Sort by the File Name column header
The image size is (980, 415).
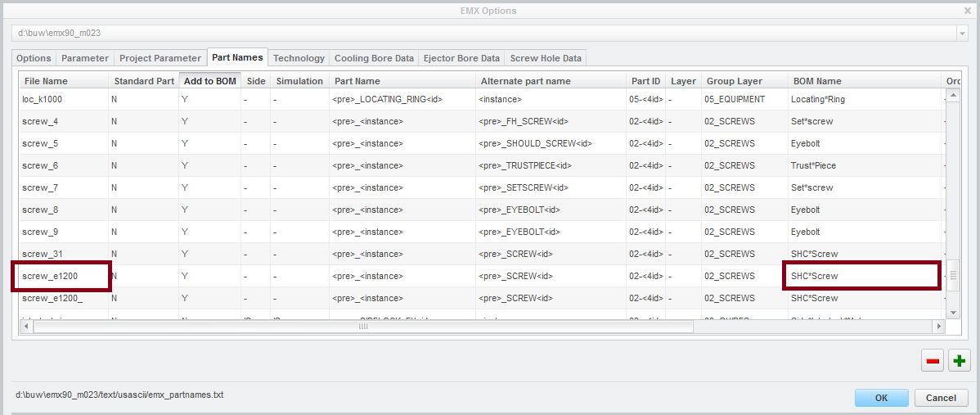point(64,80)
